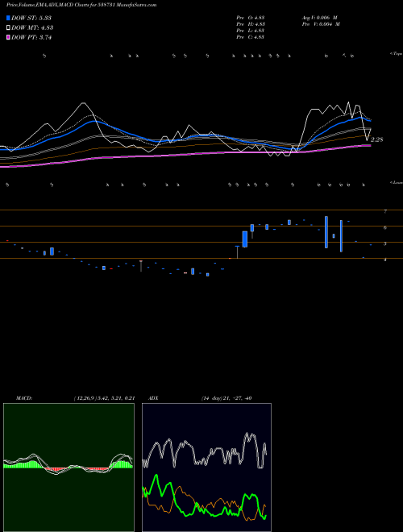Click the 'Pre H: 4.83' value

(251, 24)
